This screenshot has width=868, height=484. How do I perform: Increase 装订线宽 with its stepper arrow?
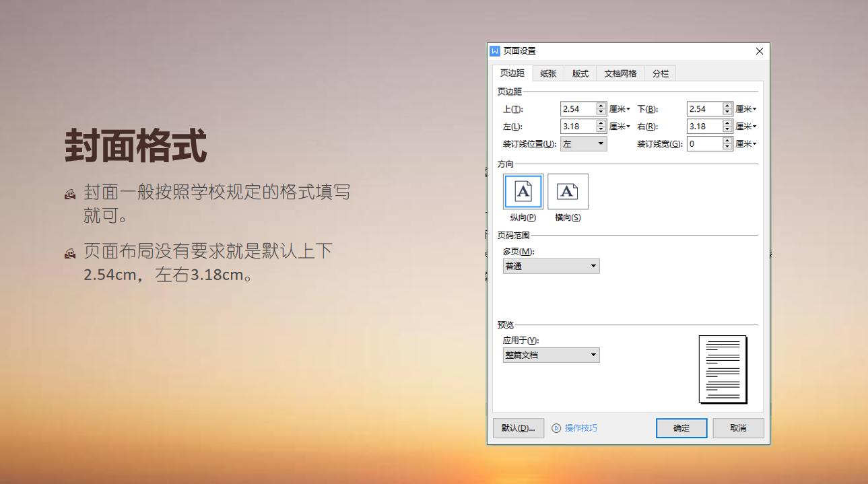pos(728,140)
